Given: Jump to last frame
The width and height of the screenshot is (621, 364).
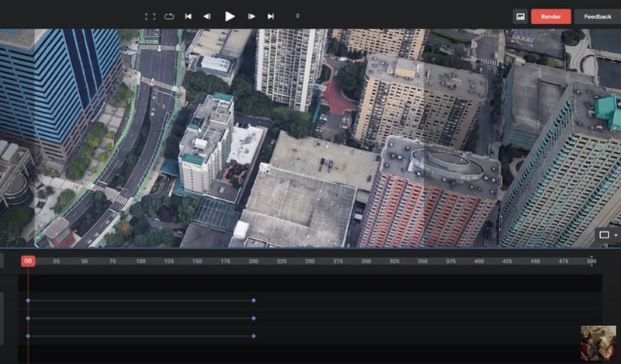Looking at the screenshot, I should (270, 16).
